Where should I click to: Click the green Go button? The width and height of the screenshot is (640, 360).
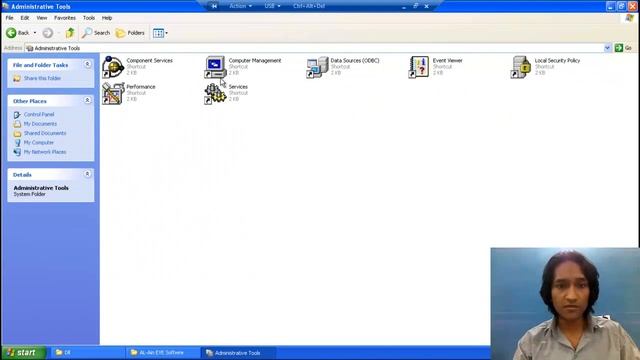click(623, 48)
